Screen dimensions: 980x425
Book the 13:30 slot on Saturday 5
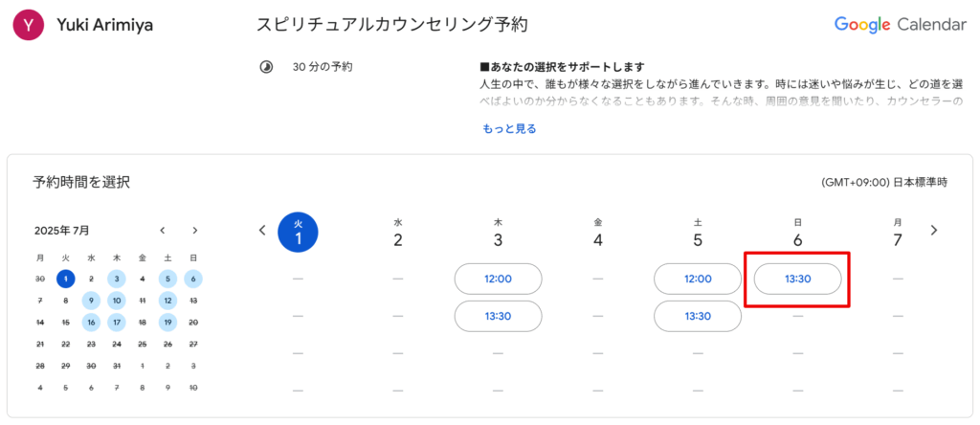(698, 316)
